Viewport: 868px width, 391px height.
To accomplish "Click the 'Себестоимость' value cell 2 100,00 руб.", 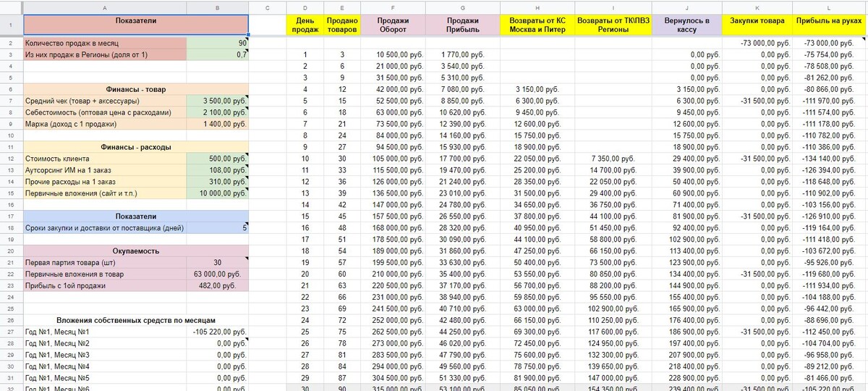I will pos(218,112).
